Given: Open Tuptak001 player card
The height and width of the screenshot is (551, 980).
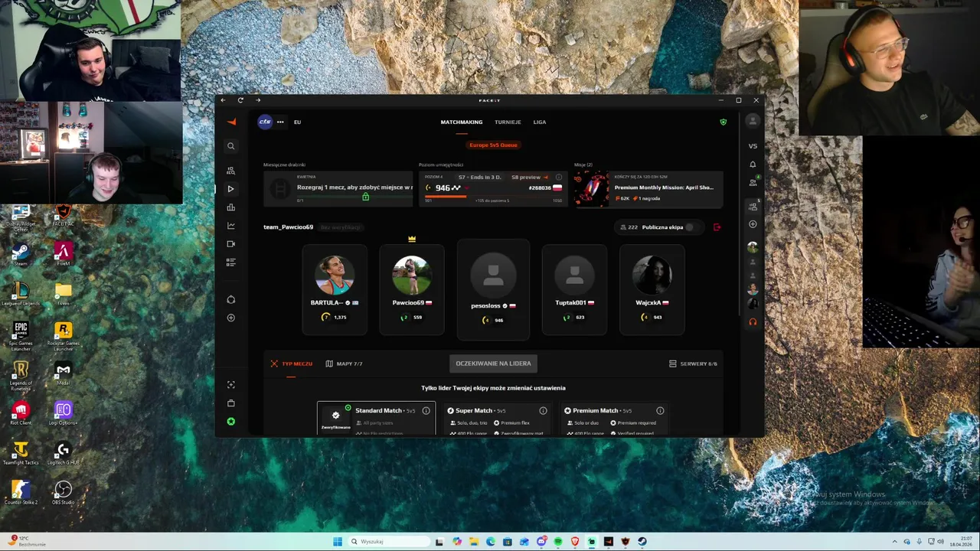Looking at the screenshot, I should pyautogui.click(x=574, y=290).
